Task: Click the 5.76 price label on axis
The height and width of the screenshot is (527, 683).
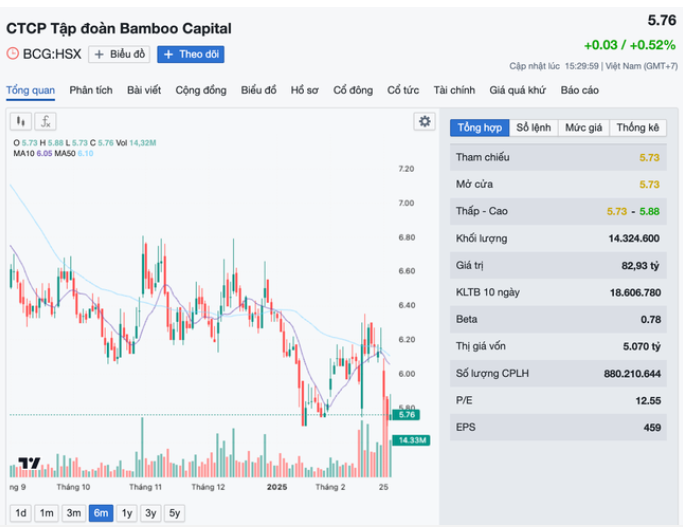Action: pos(407,415)
